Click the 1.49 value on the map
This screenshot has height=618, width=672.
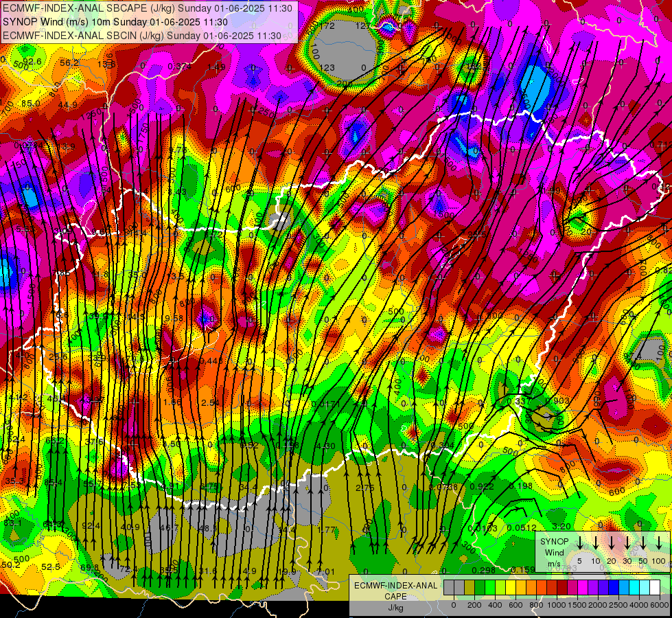(216, 67)
